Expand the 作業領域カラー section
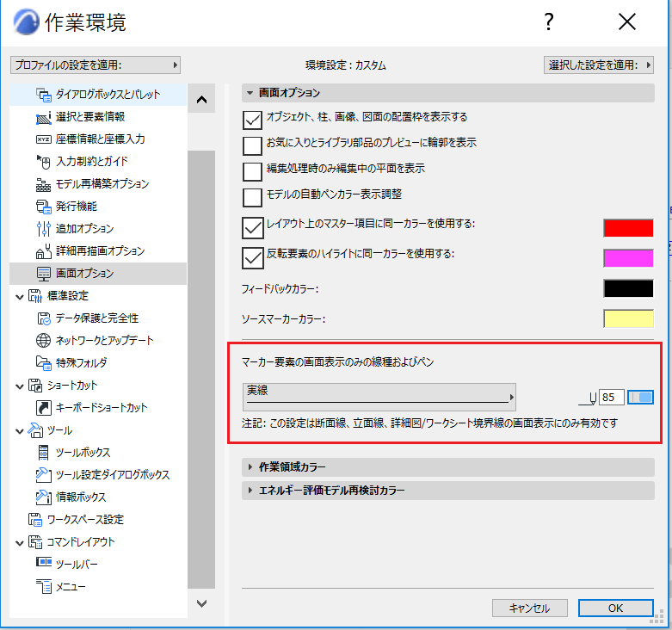 click(x=448, y=466)
